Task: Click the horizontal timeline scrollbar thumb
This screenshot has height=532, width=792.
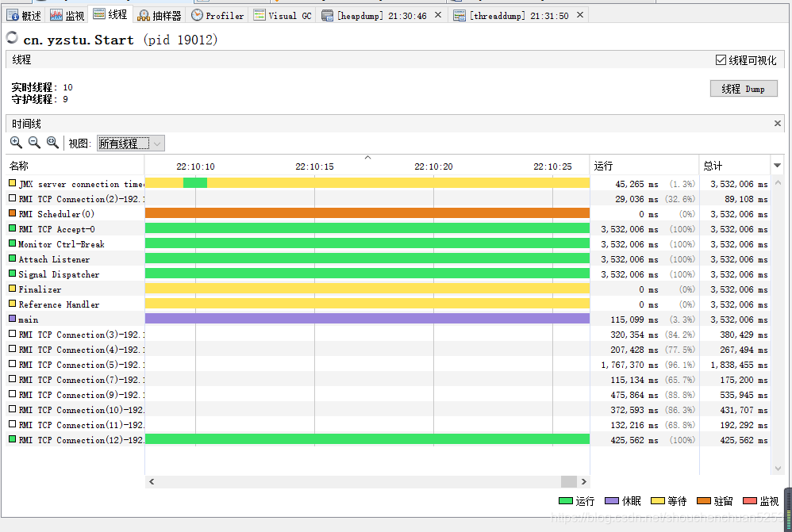Action: (x=569, y=481)
